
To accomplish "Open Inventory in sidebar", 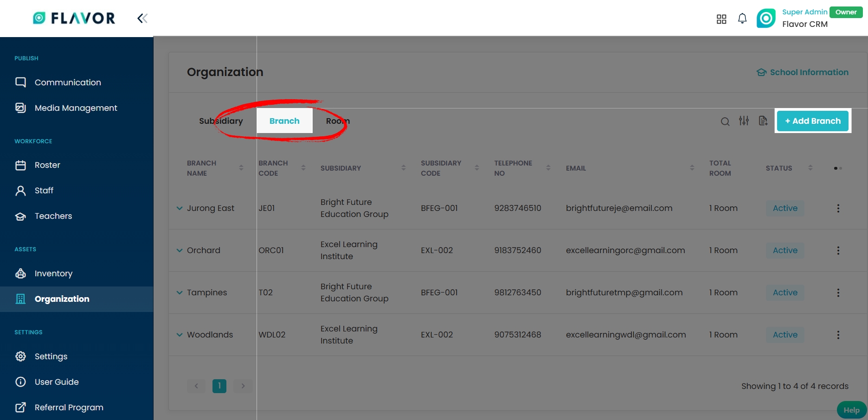I will click(x=77, y=274).
